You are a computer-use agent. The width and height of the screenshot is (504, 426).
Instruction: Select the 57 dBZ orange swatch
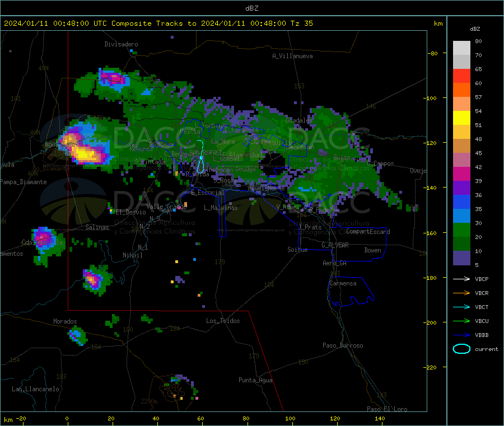point(461,90)
